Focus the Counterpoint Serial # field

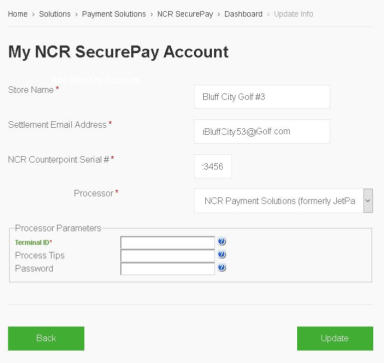click(x=213, y=166)
